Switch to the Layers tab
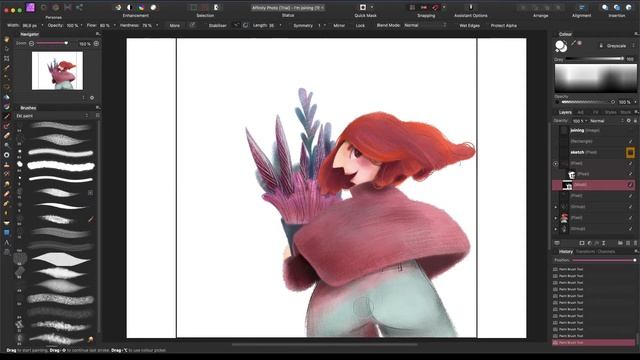The image size is (640, 360). (x=565, y=112)
